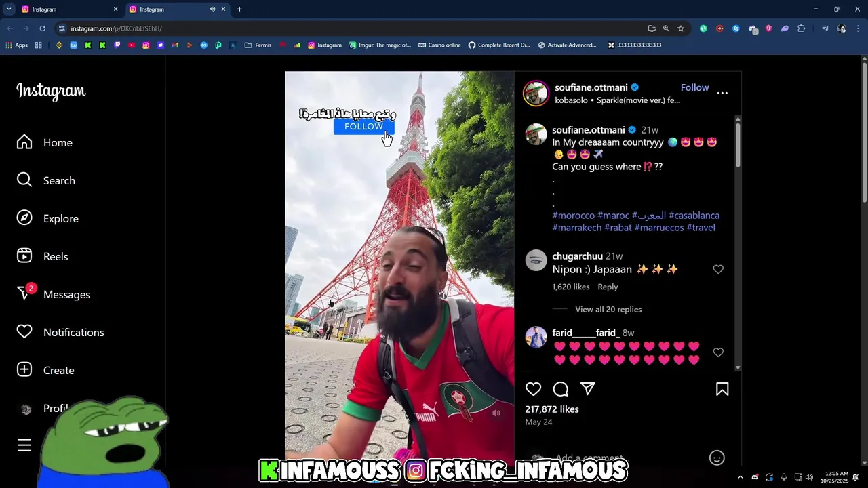Open the kobasolo Sparkle audio link
The width and height of the screenshot is (868, 488).
pyautogui.click(x=617, y=100)
